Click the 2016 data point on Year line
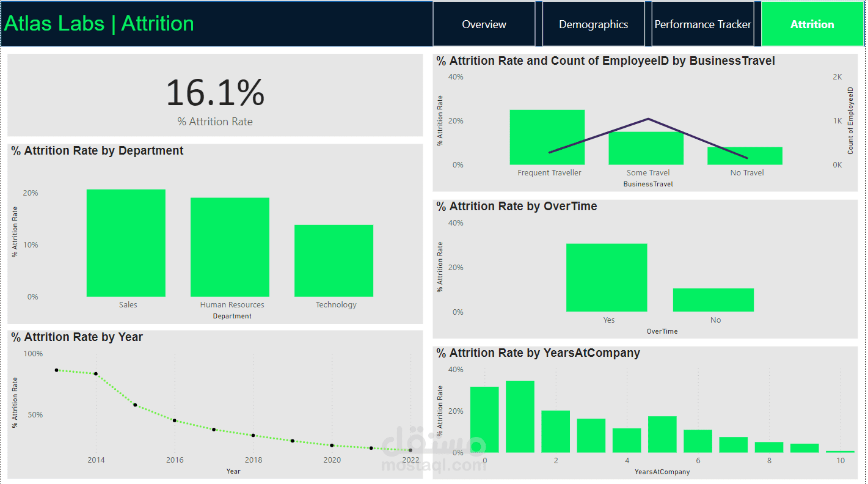868x484 pixels. pos(174,420)
